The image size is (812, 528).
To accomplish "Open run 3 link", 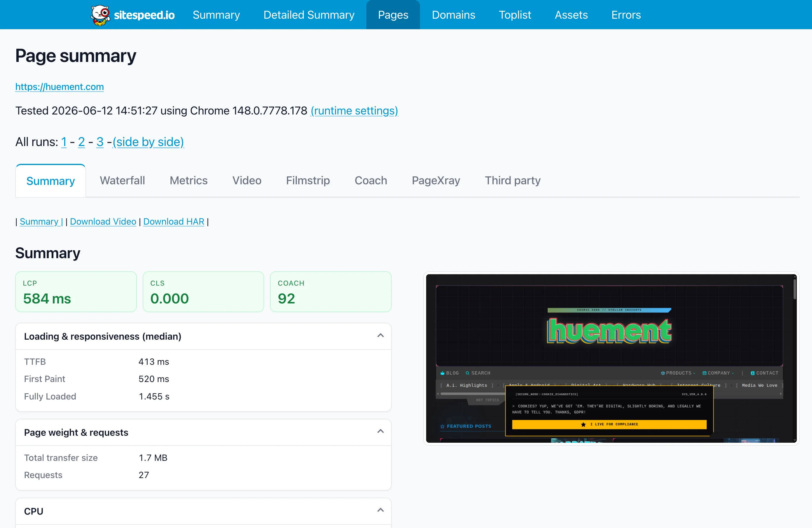I will point(100,142).
